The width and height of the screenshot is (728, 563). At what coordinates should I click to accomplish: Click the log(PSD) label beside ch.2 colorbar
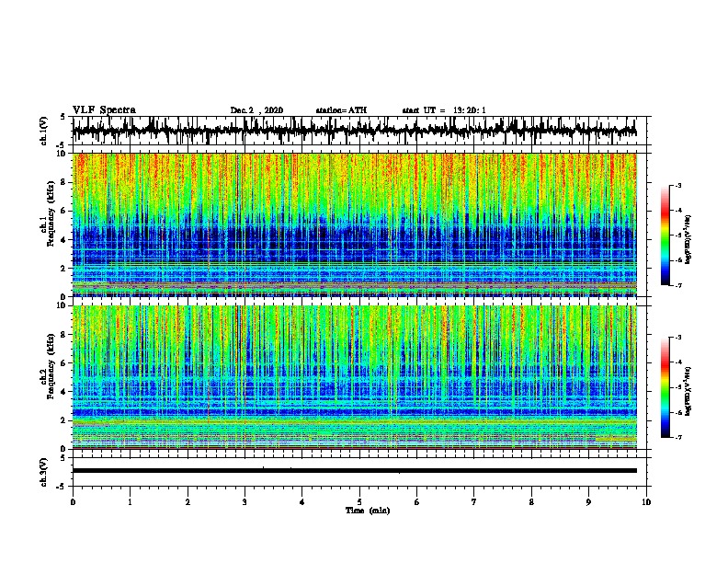tap(688, 391)
